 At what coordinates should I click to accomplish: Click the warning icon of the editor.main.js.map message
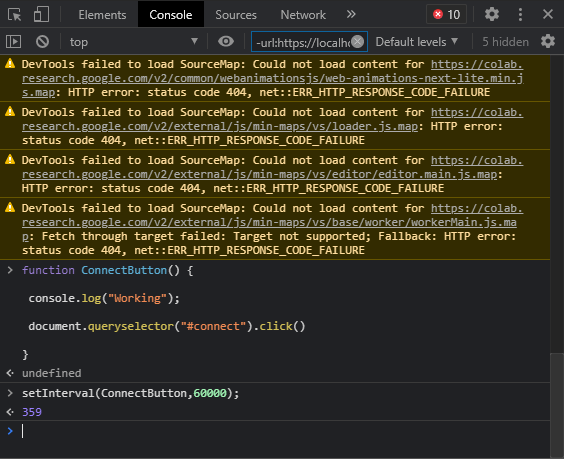point(10,159)
